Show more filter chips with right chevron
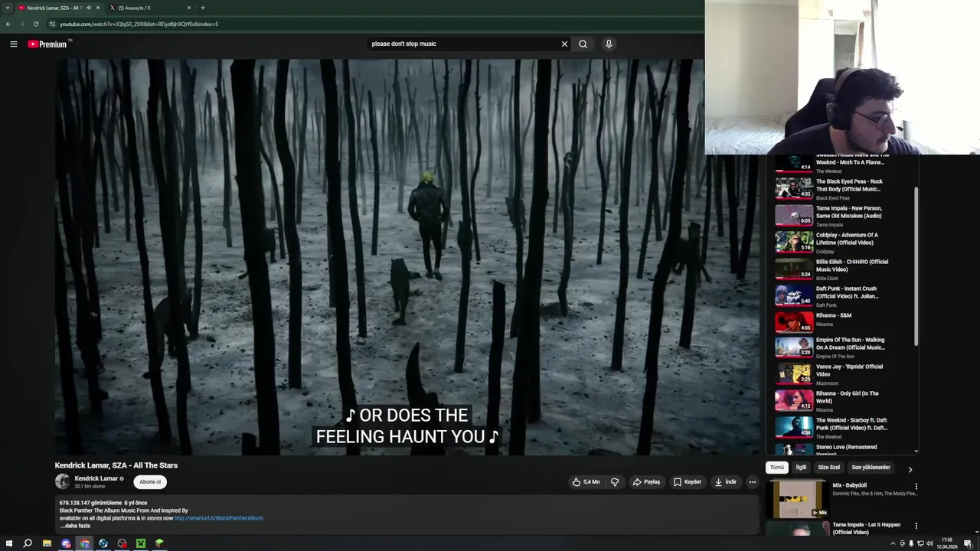Viewport: 980px width, 551px height. pyautogui.click(x=910, y=469)
